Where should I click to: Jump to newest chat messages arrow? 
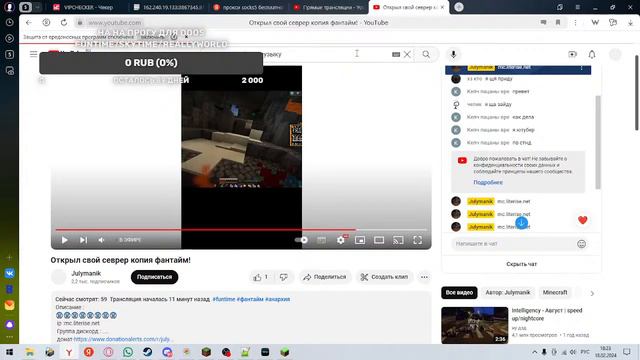click(522, 223)
